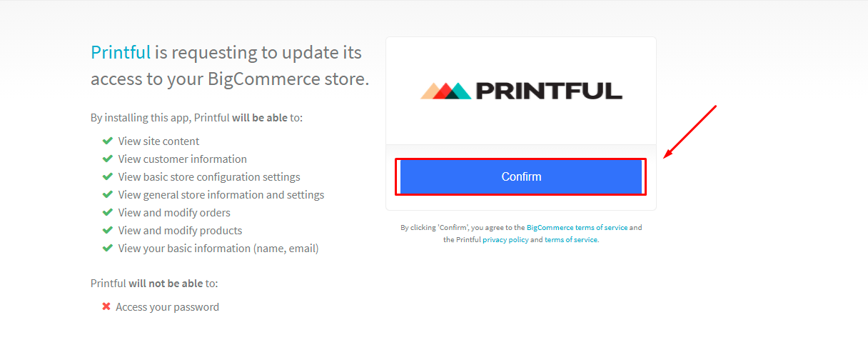Image resolution: width=868 pixels, height=350 pixels.
Task: Click the checkmark beside general store information
Action: point(107,194)
